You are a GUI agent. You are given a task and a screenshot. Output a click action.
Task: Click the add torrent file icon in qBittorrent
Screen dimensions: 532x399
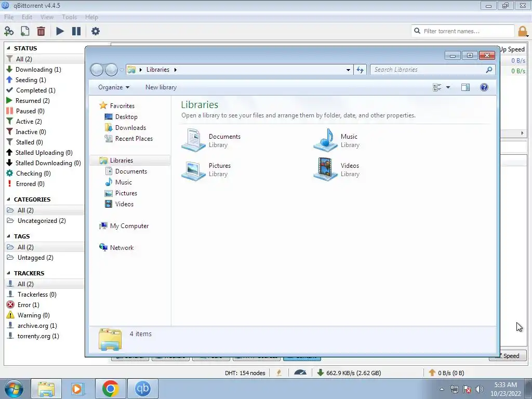[x=25, y=31]
